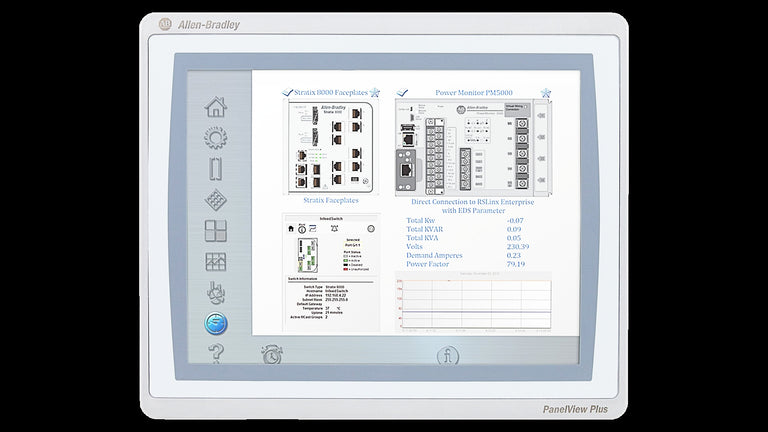Select the 230.39 Volts value
Screen dimensions: 768x432
pyautogui.click(x=518, y=247)
